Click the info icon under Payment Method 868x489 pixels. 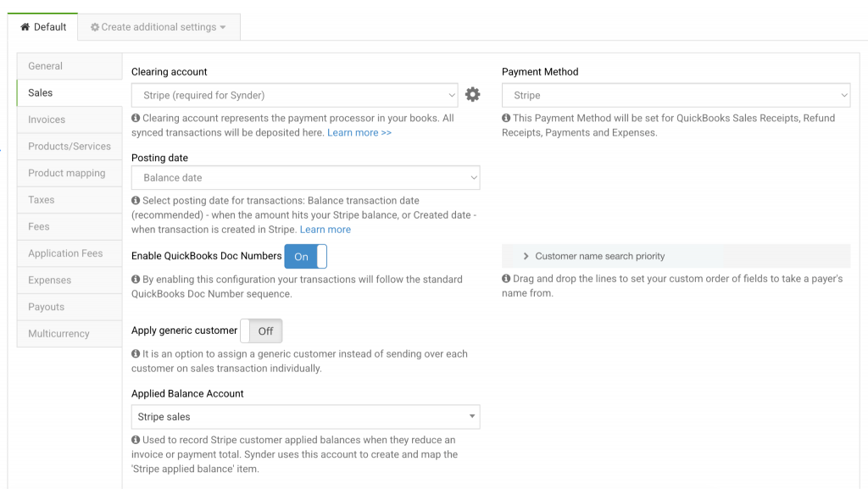click(506, 119)
